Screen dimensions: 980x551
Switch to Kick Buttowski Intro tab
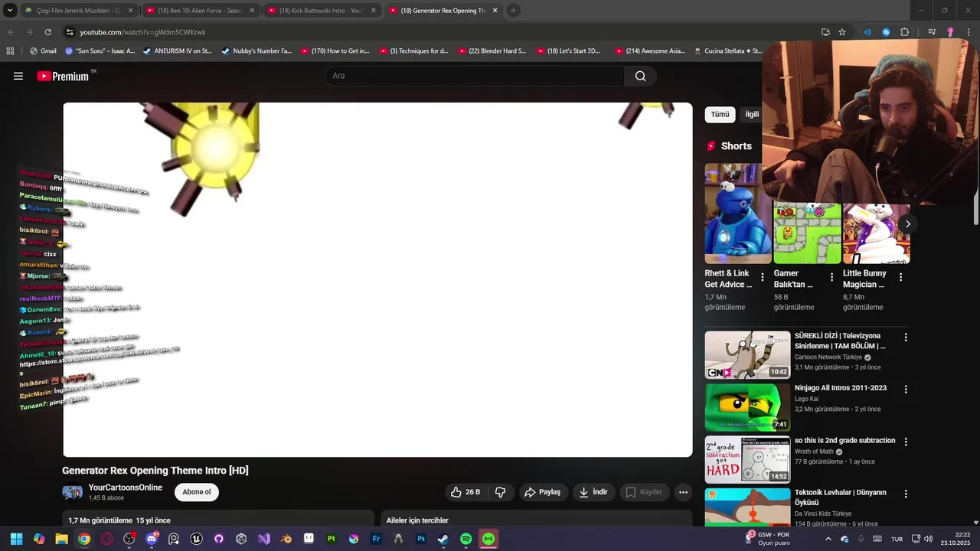[322, 11]
